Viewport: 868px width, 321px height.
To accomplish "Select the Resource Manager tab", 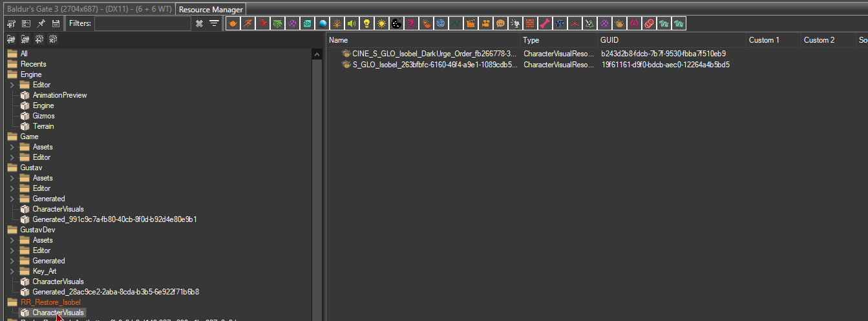I will point(211,10).
